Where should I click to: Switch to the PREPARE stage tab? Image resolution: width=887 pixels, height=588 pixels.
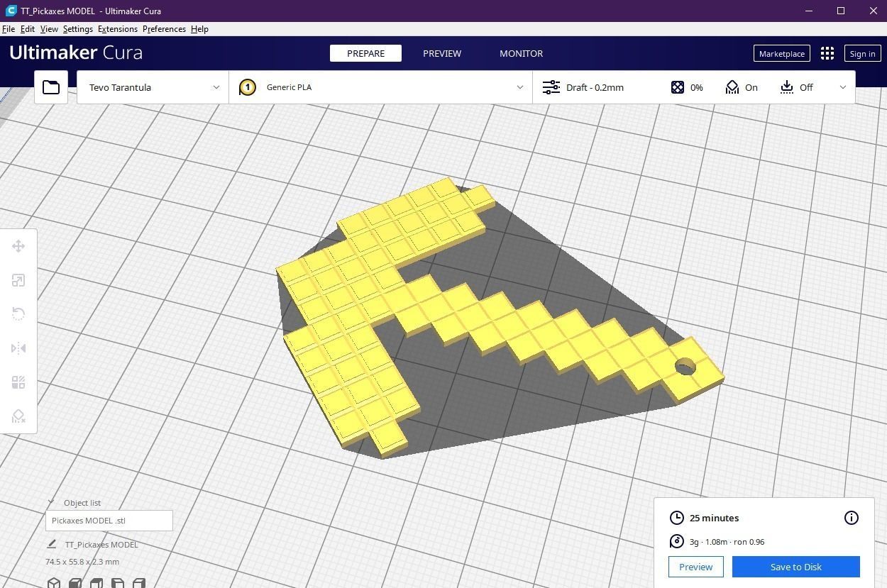click(x=365, y=53)
